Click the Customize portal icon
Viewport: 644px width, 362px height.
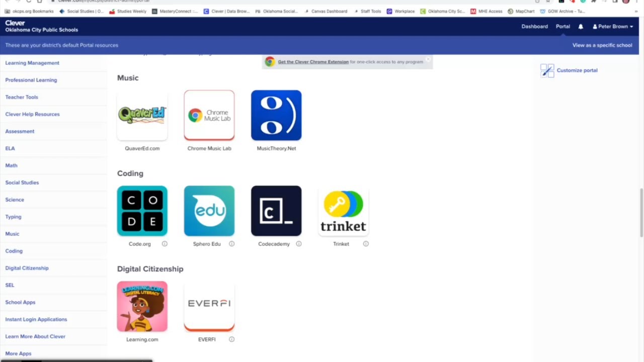547,70
